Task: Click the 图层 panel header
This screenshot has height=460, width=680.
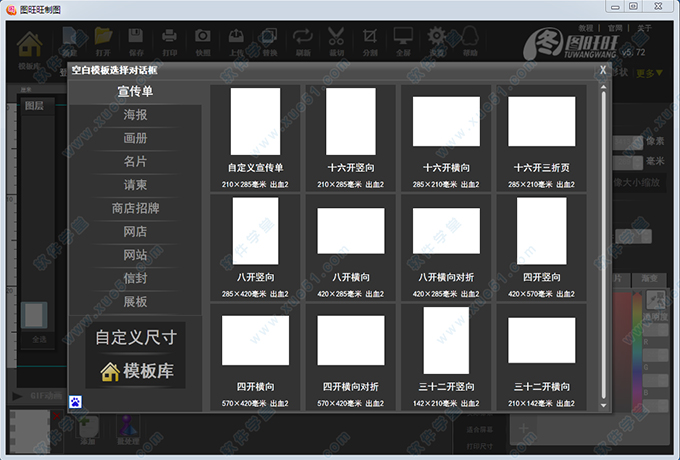Action: (x=37, y=106)
